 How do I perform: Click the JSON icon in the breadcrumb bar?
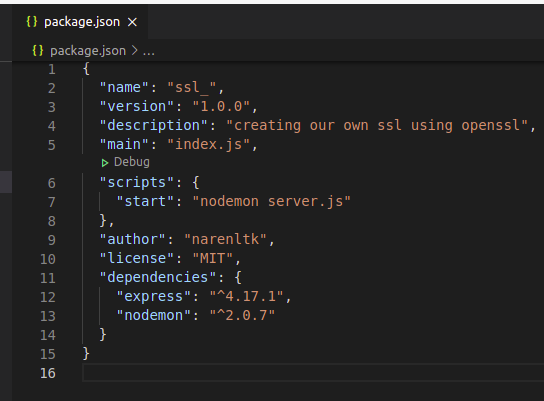[38, 51]
